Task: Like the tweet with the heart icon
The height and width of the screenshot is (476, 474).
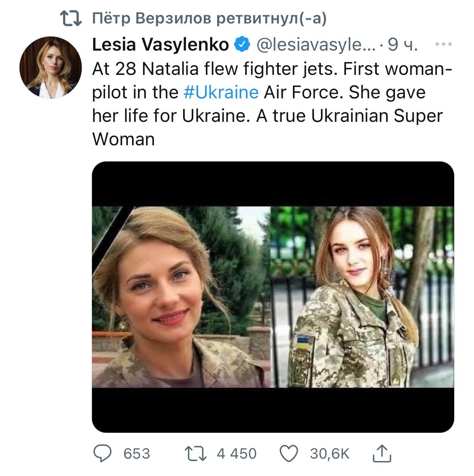Action: tap(289, 453)
